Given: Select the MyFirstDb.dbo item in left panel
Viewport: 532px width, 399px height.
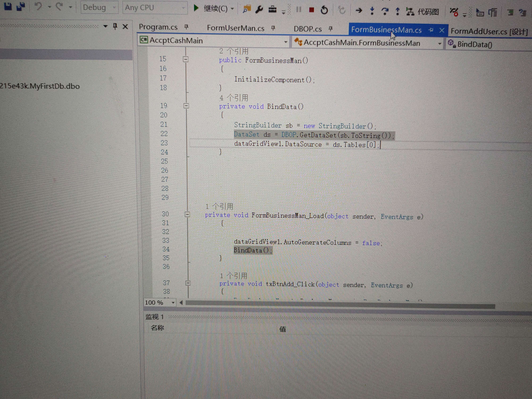Looking at the screenshot, I should tap(40, 86).
